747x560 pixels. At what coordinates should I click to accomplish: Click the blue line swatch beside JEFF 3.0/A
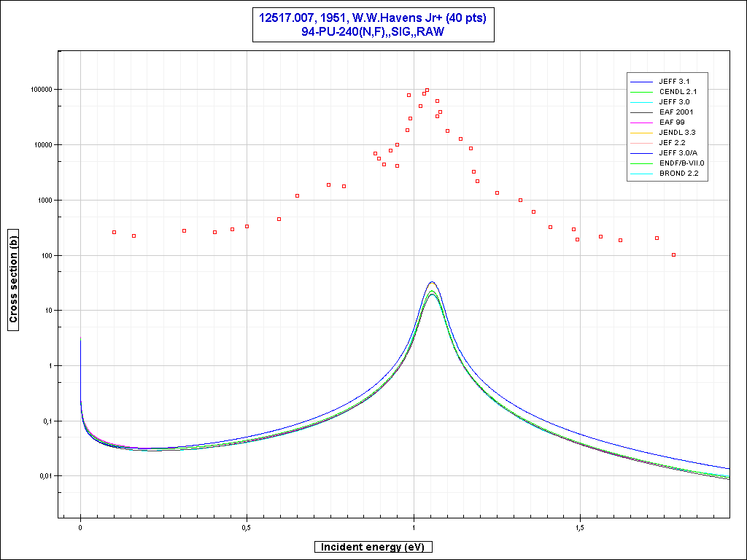click(x=643, y=152)
